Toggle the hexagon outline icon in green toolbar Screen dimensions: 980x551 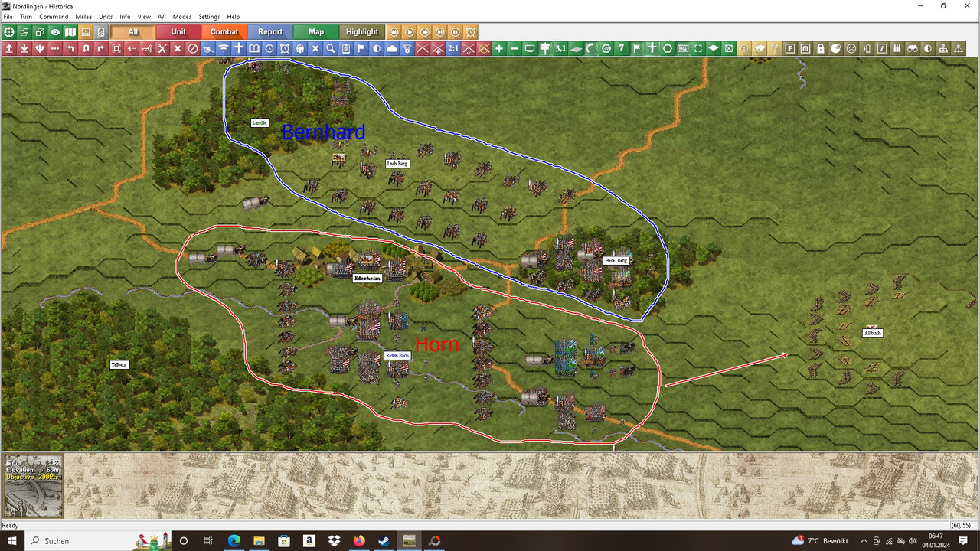[668, 48]
